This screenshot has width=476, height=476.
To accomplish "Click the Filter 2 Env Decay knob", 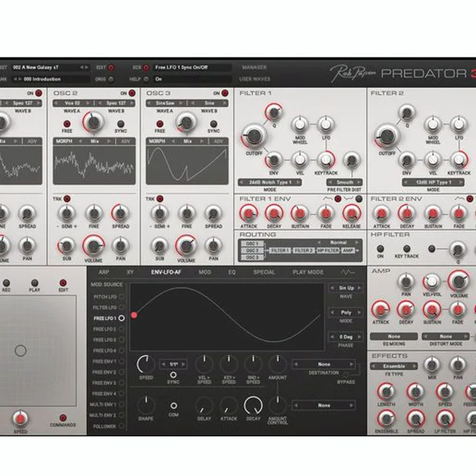I will click(x=407, y=214).
